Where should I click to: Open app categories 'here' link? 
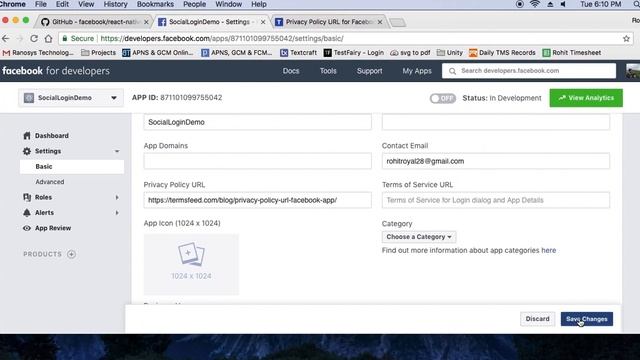tap(549, 250)
